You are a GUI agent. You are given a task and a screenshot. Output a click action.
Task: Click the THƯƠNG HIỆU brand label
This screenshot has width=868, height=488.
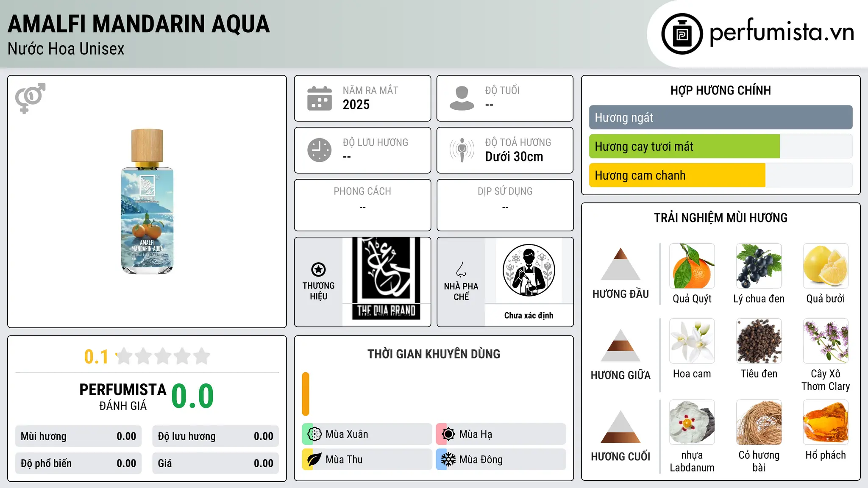click(x=318, y=291)
